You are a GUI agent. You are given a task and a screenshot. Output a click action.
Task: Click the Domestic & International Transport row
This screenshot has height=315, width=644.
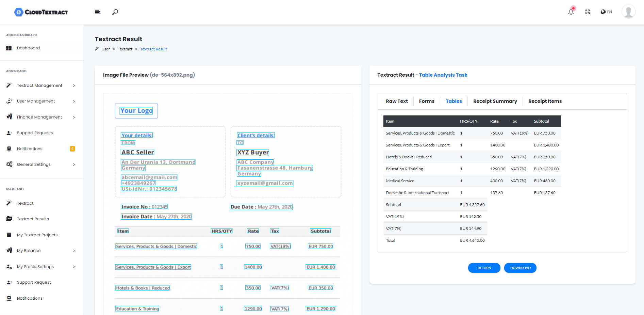(x=472, y=193)
